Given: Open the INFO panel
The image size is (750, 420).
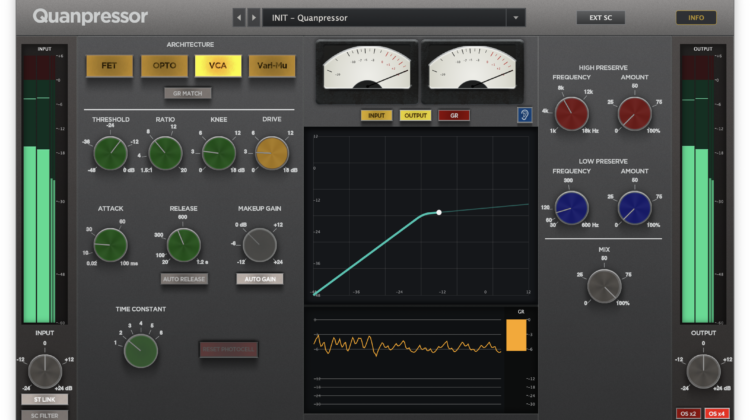Looking at the screenshot, I should coord(696,18).
